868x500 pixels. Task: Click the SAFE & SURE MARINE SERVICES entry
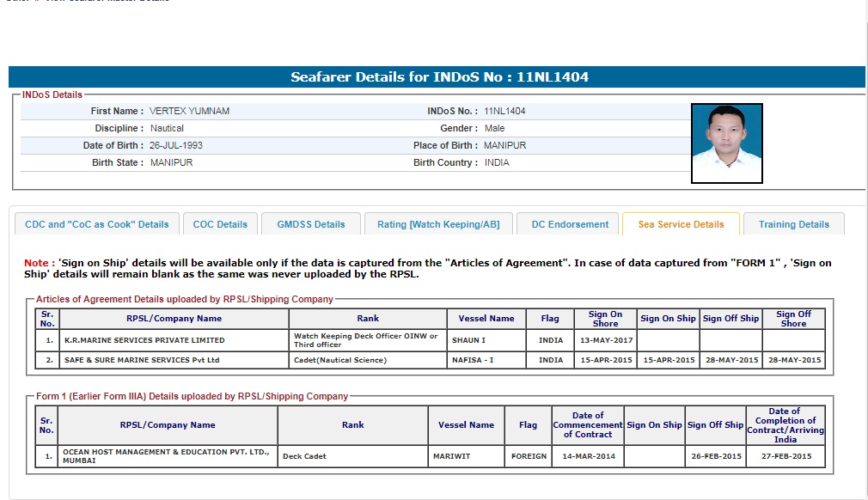(x=142, y=360)
